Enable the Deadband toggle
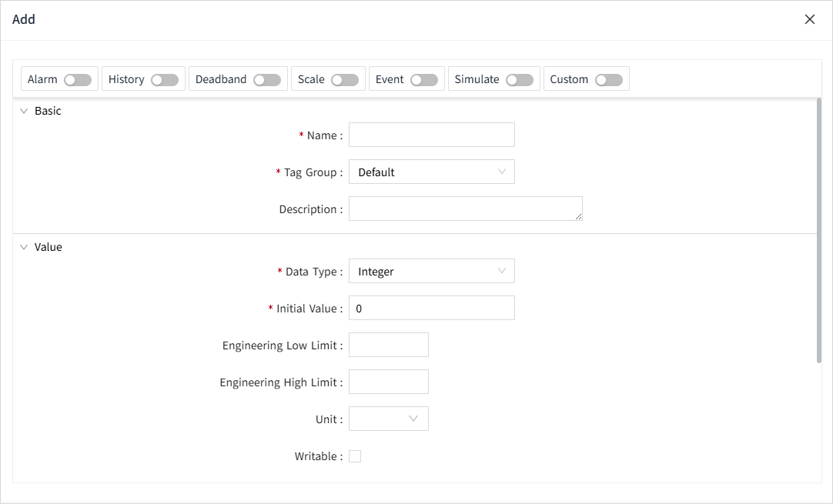The height and width of the screenshot is (504, 833). click(x=267, y=80)
